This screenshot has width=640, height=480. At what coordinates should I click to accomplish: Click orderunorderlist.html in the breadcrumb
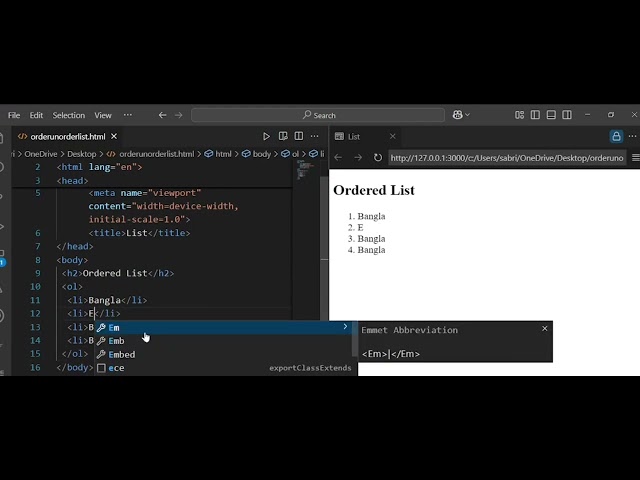pos(157,154)
